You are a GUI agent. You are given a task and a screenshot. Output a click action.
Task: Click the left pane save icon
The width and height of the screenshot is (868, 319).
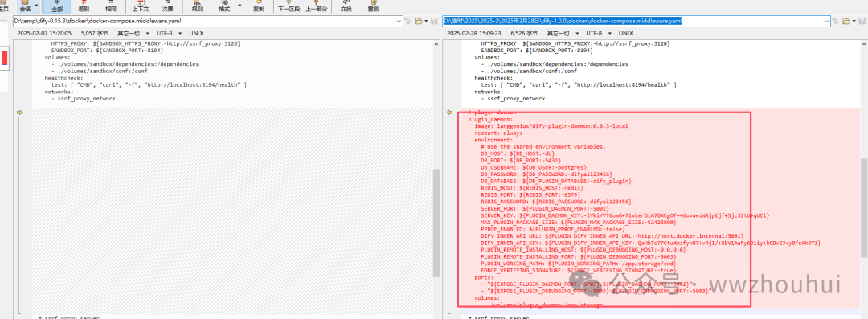[x=435, y=21]
